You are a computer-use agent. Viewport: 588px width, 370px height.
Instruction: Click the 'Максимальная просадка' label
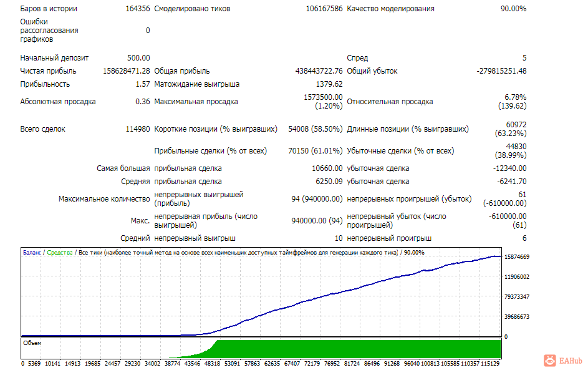[x=196, y=102]
